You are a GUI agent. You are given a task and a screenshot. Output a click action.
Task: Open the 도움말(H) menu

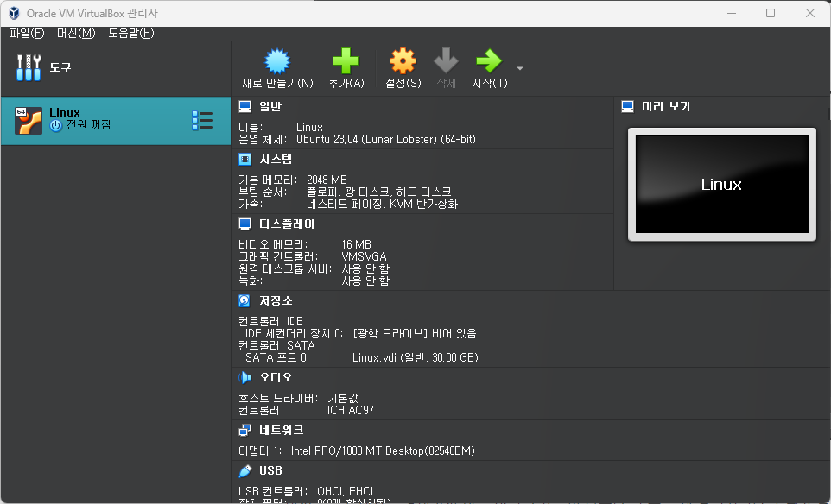pos(131,34)
